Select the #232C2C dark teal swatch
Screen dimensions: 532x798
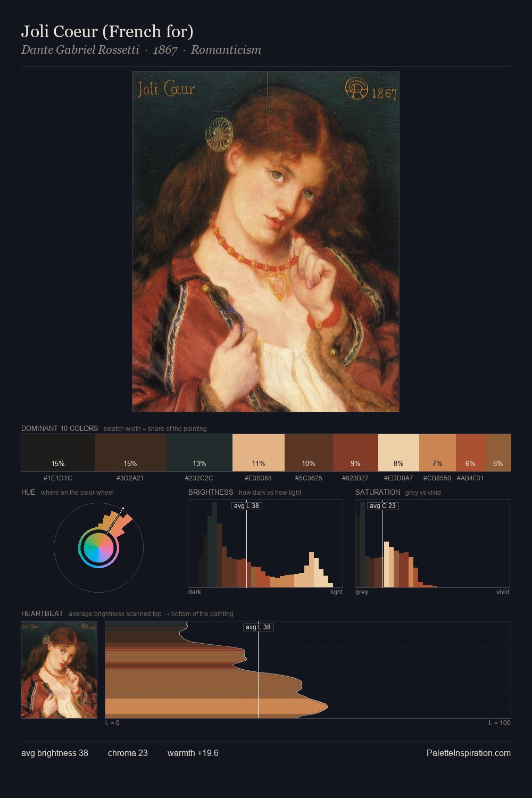[199, 453]
